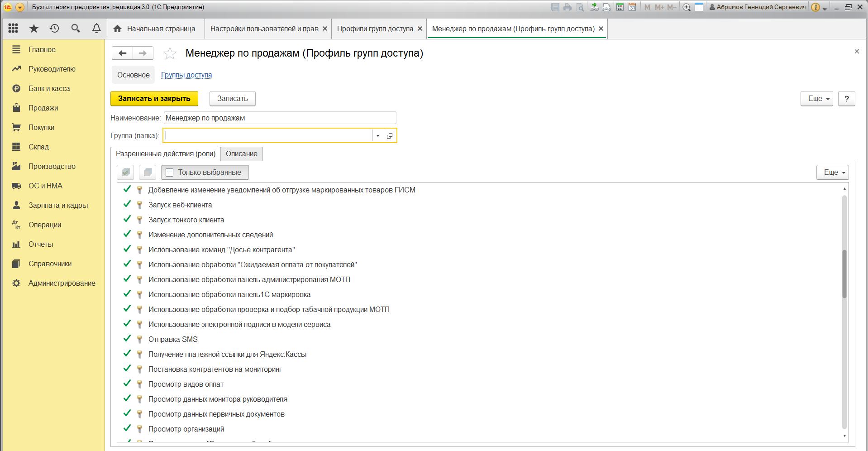Open the 'Еще' menu in roles list toolbar
The width and height of the screenshot is (868, 451).
click(x=832, y=173)
